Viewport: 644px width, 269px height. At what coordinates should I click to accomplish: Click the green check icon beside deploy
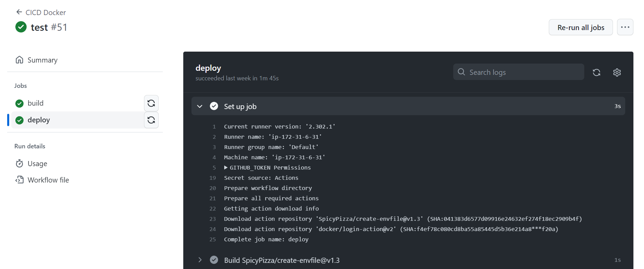pos(19,120)
